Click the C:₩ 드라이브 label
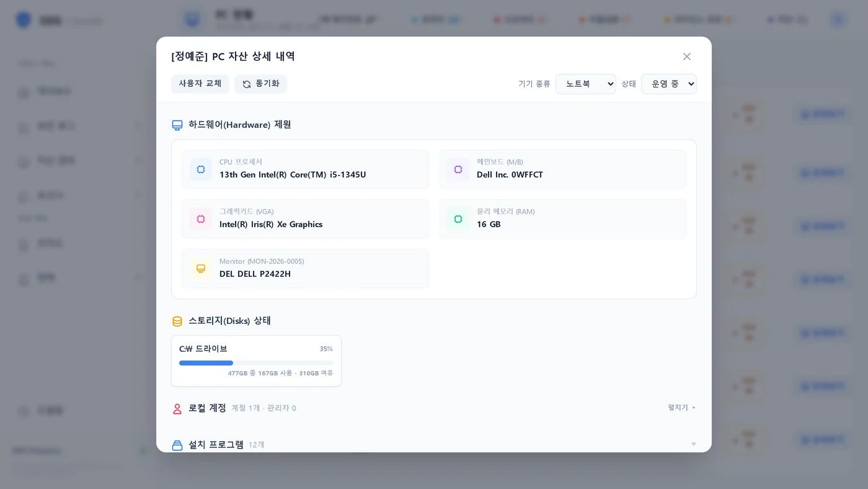 203,349
